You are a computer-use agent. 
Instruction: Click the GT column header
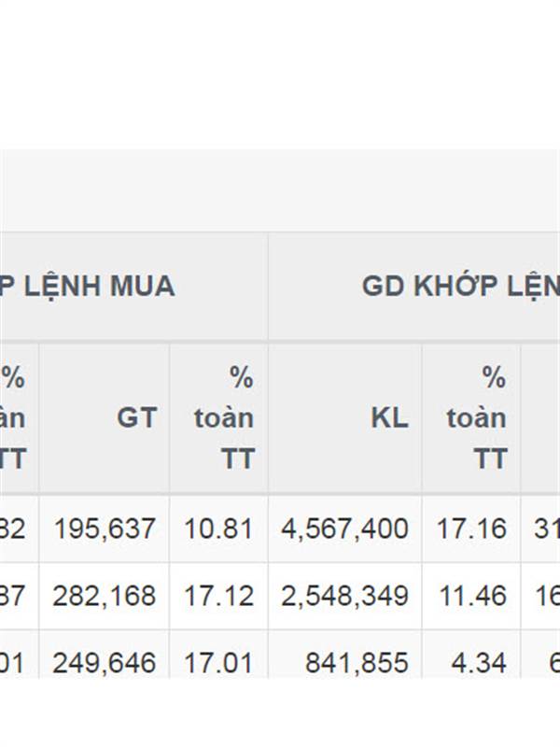137,417
